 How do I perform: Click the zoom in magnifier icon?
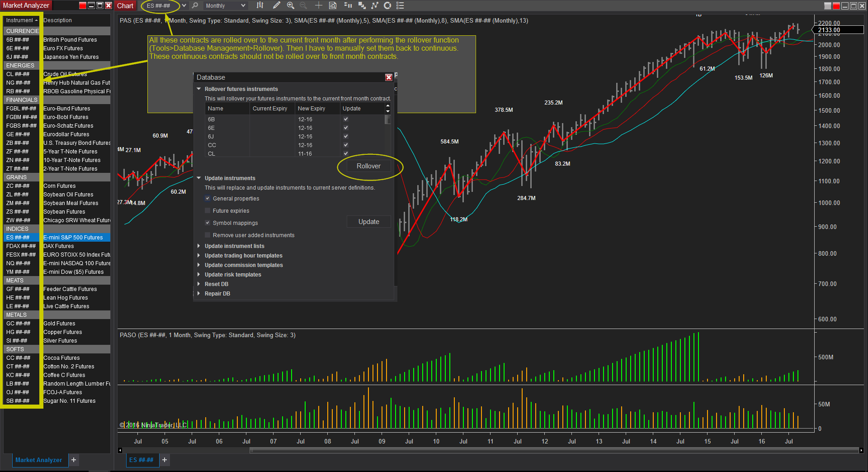click(291, 5)
